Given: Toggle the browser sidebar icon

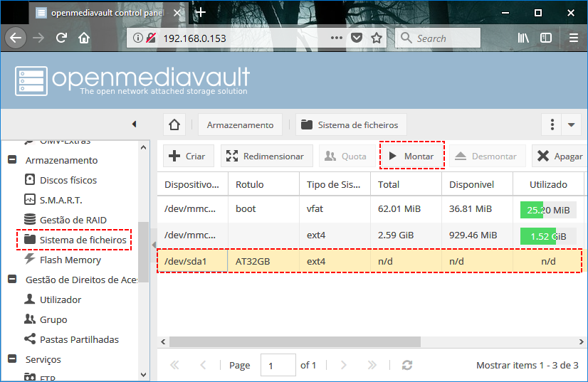Looking at the screenshot, I should [546, 38].
